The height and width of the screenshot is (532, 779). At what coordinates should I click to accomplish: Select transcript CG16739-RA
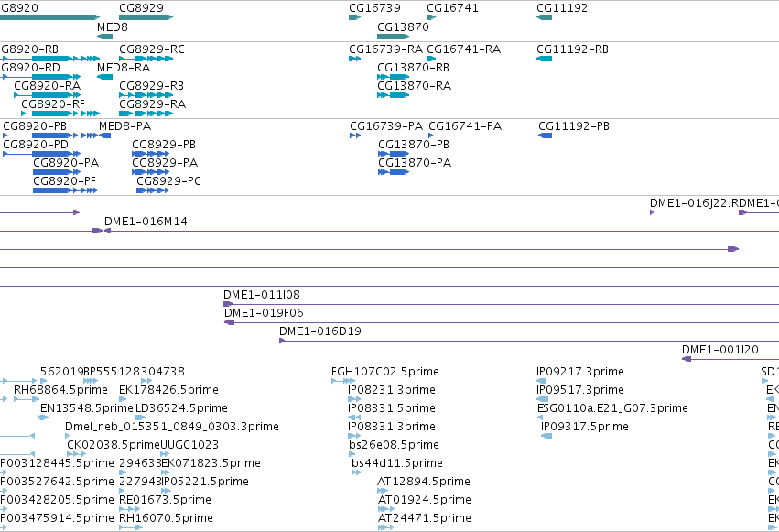pos(386,49)
